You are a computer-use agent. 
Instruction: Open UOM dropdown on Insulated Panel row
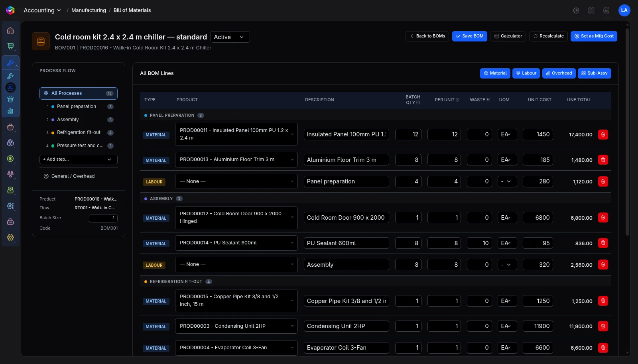tap(507, 134)
